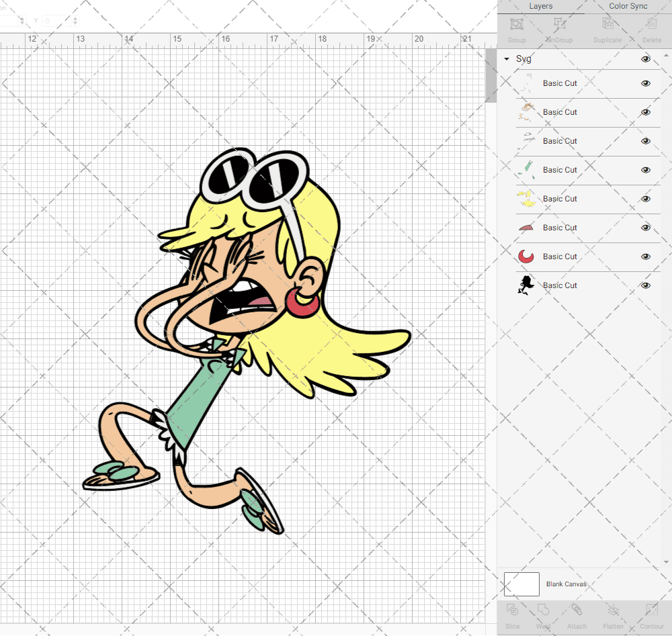Click the red earring on canvas artwork
The width and height of the screenshot is (672, 636).
302,302
